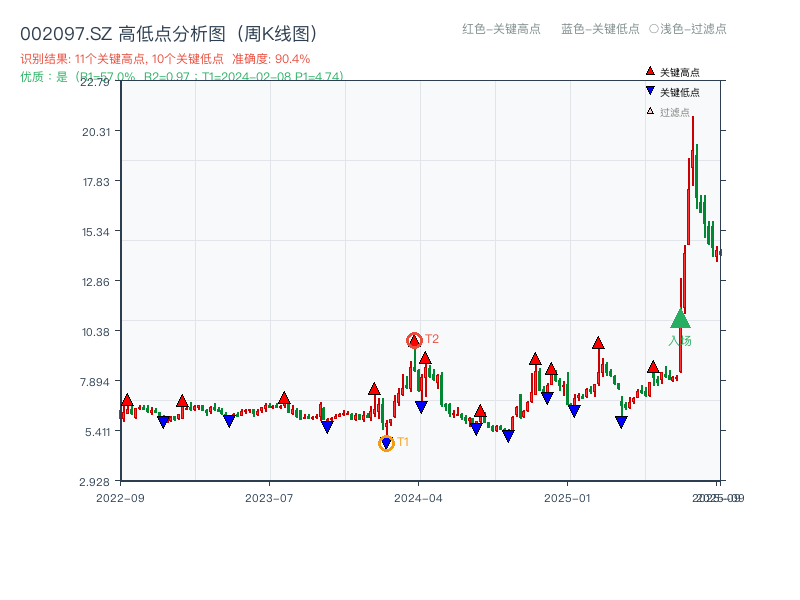
Task: Click the 12.86 y-axis label
Action: pos(96,282)
